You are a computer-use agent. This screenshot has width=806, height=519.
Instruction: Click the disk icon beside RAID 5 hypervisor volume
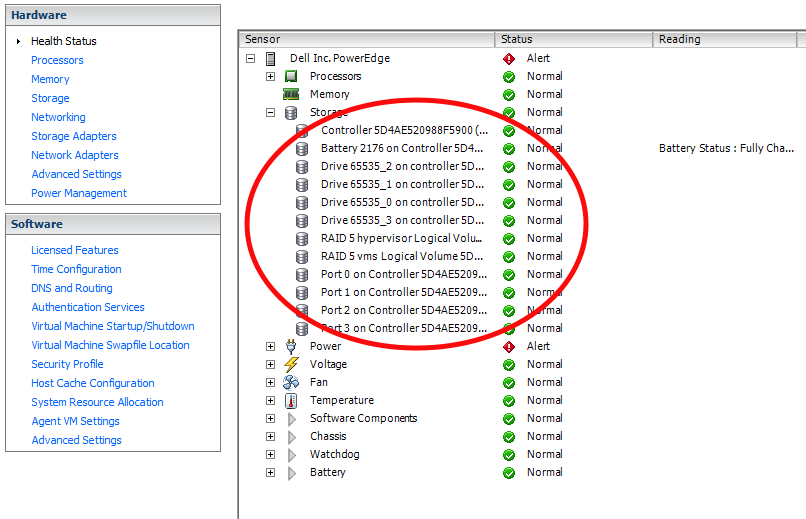pyautogui.click(x=302, y=238)
